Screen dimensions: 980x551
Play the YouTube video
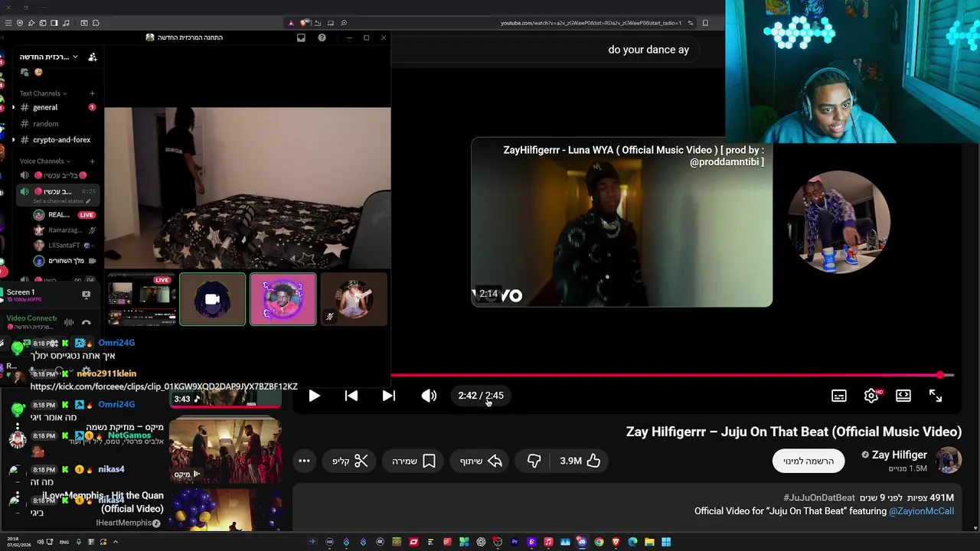pos(314,396)
